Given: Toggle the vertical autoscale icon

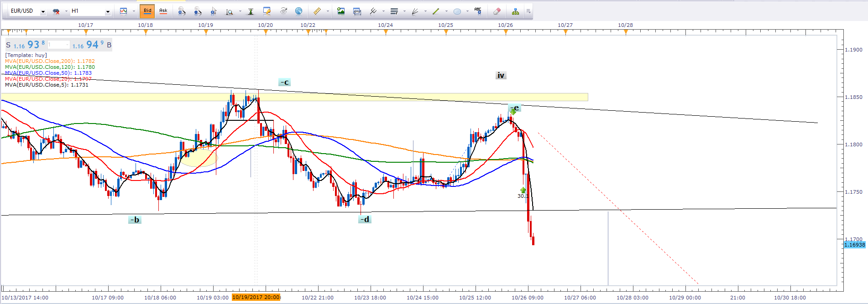Looking at the screenshot, I should [x=251, y=11].
